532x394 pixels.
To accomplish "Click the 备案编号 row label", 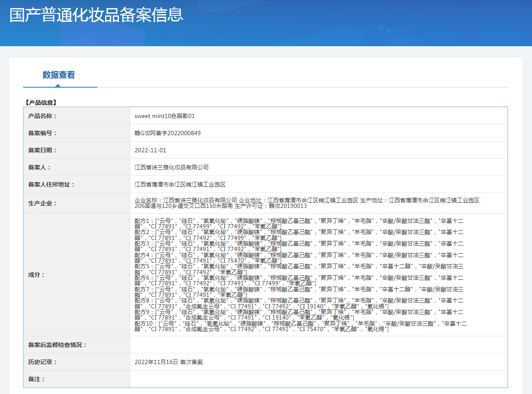I will pyautogui.click(x=42, y=133).
